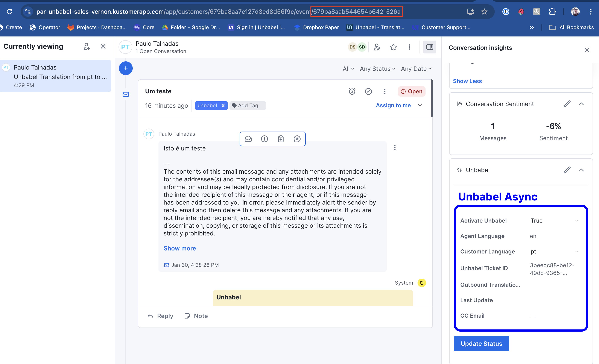Click the Unbabel Ticket ID value
599x364 pixels.
click(x=552, y=269)
